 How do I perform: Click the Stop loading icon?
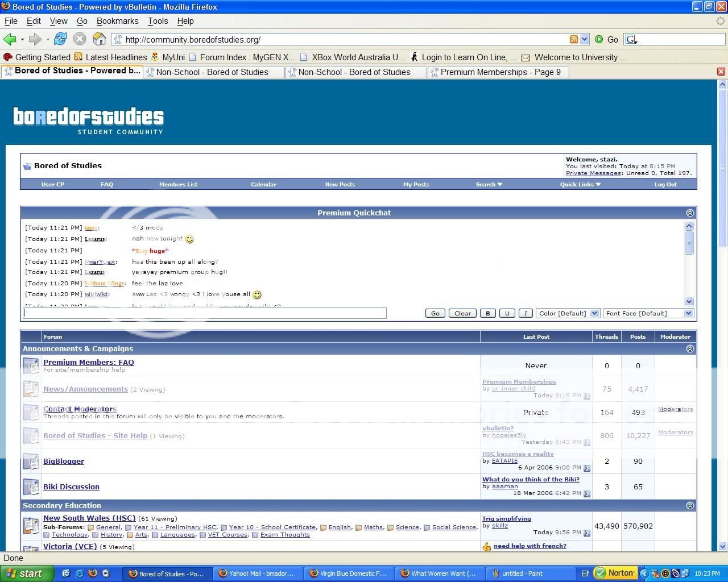pos(80,39)
